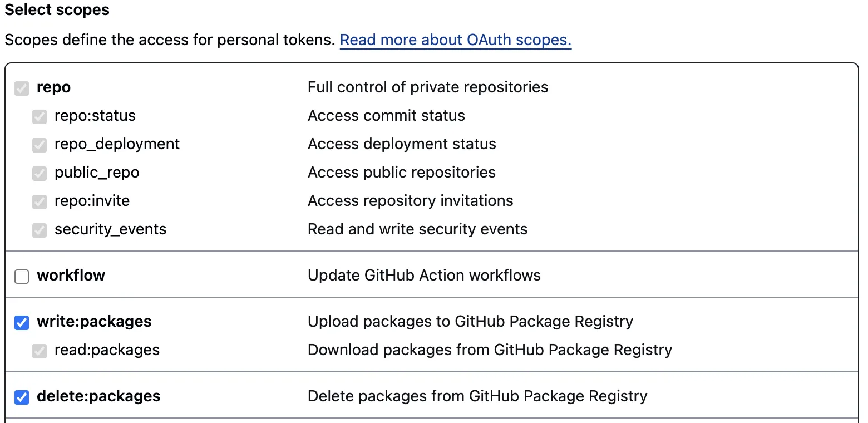Toggle the repo_deployment checkbox

pyautogui.click(x=39, y=145)
